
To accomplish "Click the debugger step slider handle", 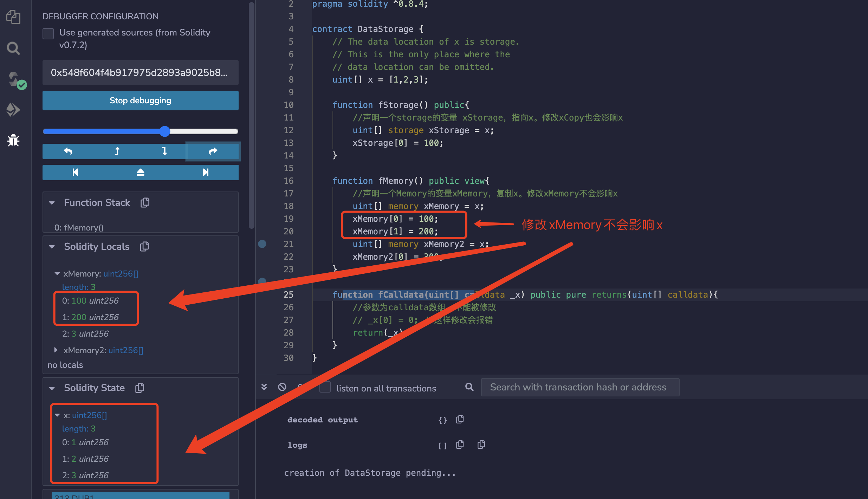I will click(x=165, y=131).
